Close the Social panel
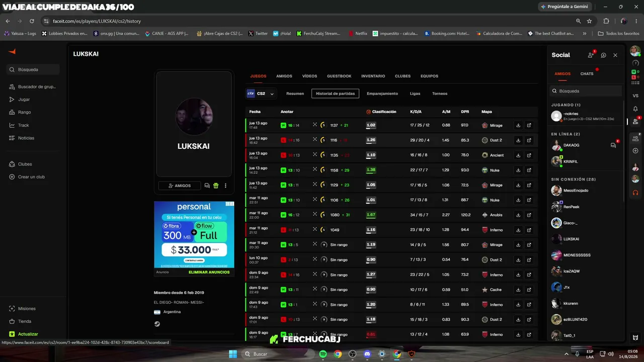 [615, 55]
